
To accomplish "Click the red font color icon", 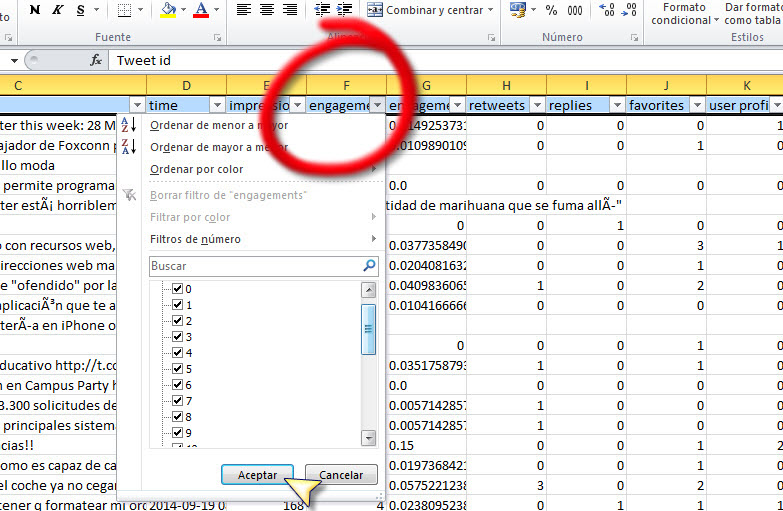I will tap(202, 10).
